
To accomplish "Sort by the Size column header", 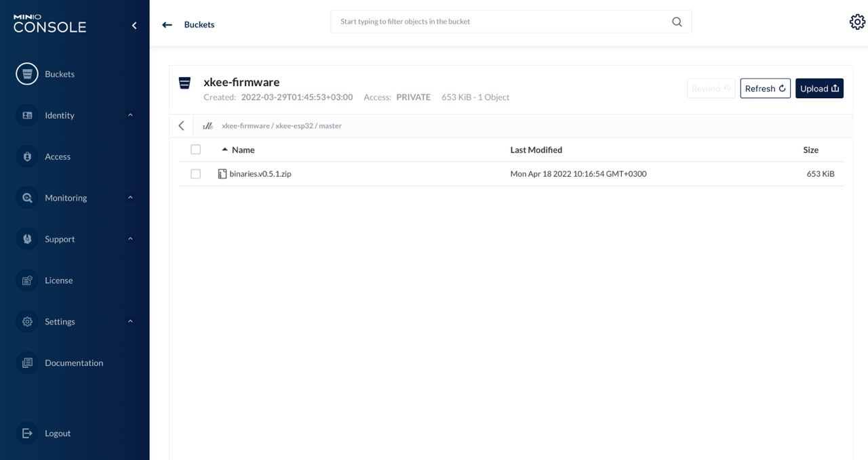I will click(810, 150).
